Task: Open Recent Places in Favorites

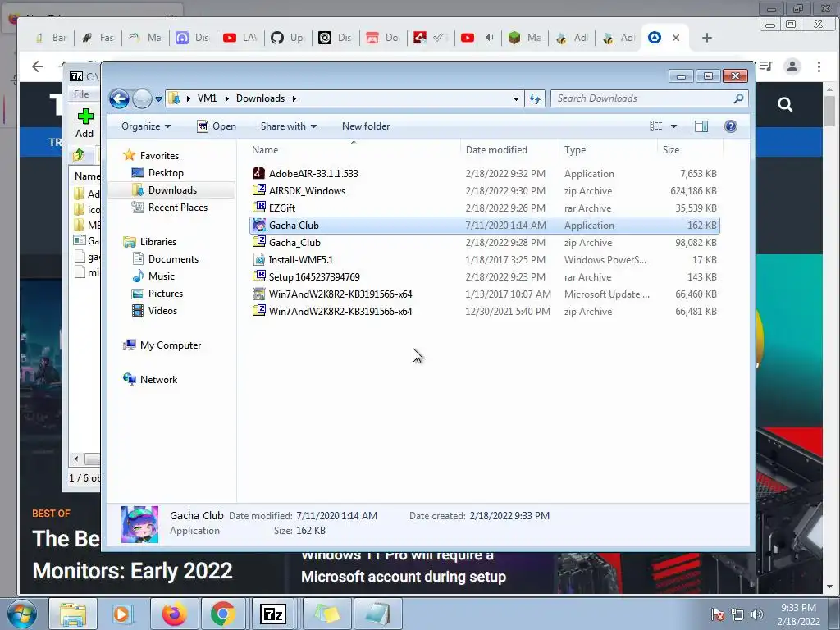Action: click(x=170, y=208)
